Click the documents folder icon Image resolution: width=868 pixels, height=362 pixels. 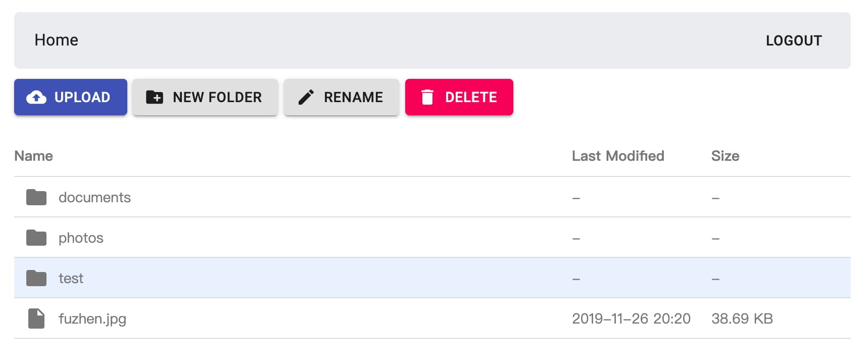pos(36,197)
